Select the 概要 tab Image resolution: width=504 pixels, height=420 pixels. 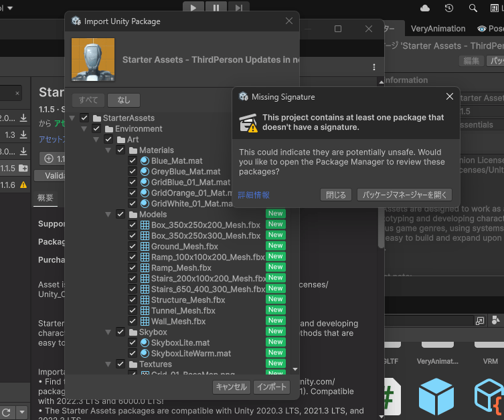(46, 198)
